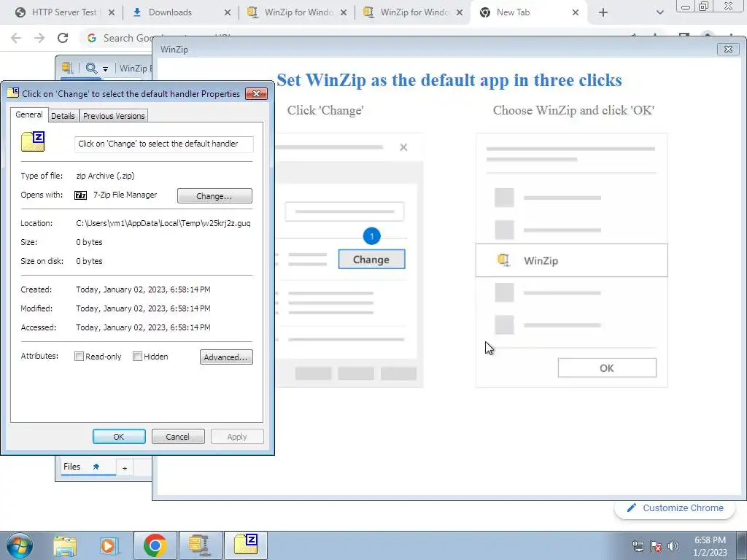Screen dimensions: 747x560
Task: Click Chrome icon in taskbar
Action: 155,545
